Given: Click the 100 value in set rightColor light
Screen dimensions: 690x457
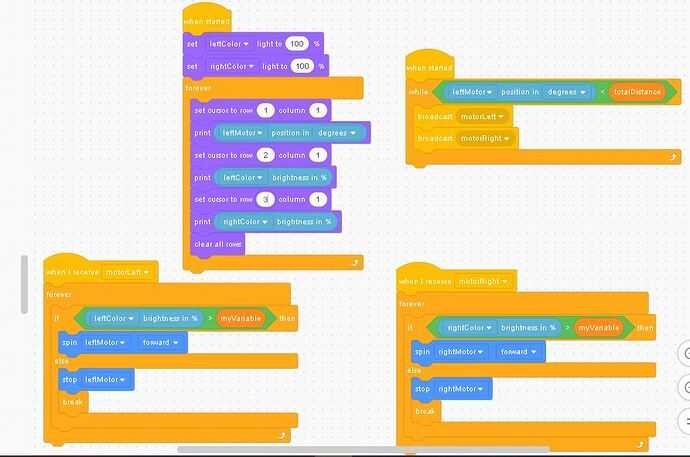Looking at the screenshot, I should [x=304, y=66].
